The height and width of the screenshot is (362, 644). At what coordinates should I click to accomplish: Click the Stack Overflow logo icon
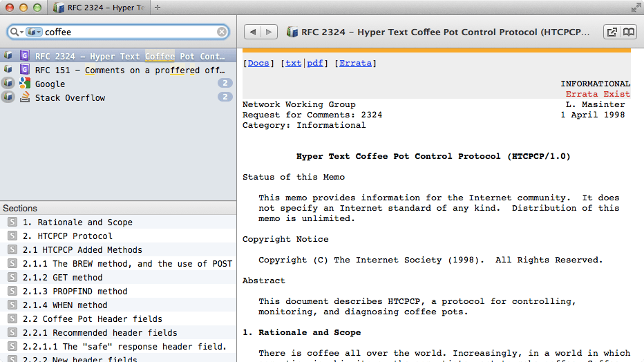tap(25, 97)
